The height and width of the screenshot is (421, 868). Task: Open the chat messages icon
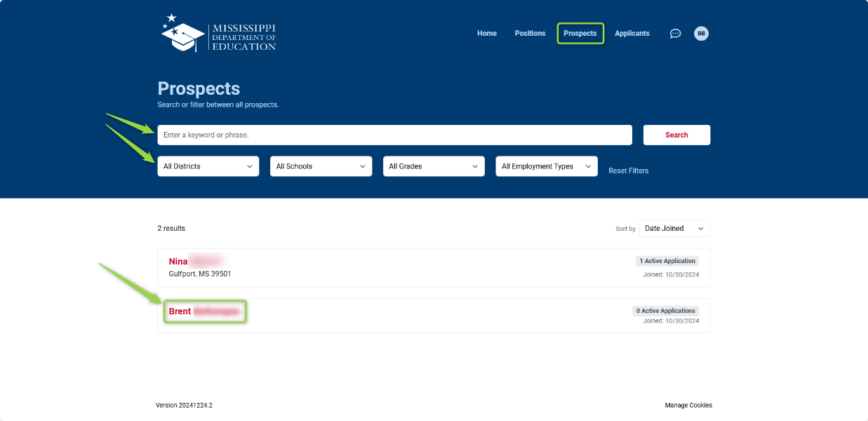coord(675,33)
